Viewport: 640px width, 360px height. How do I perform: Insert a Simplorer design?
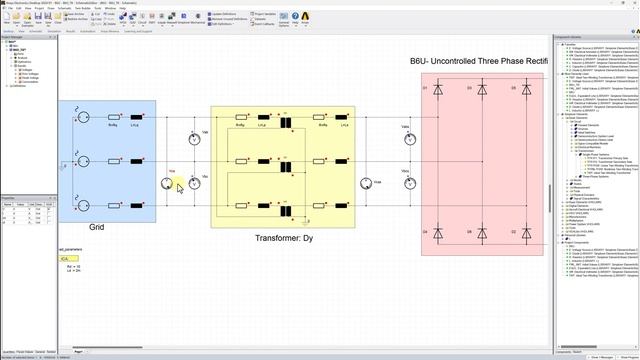(184, 18)
